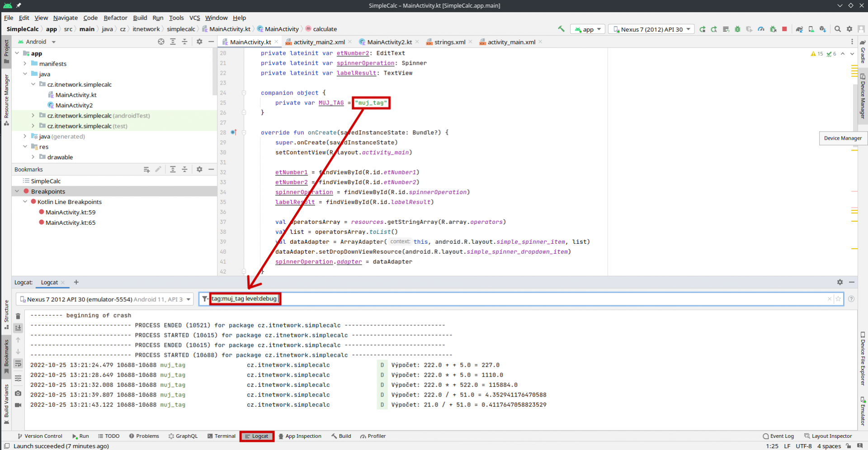Start screen recording from the Logcat sidebar
Screen dimensions: 868x450
click(18, 405)
